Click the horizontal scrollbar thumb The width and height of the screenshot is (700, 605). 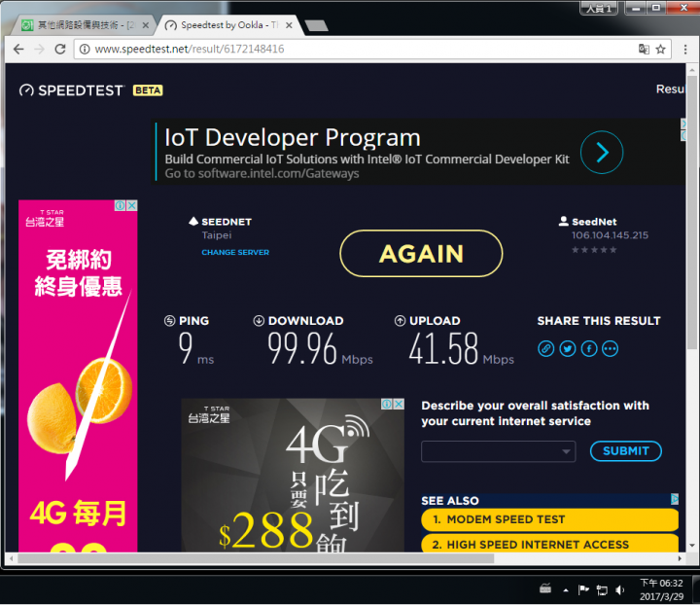[256, 558]
